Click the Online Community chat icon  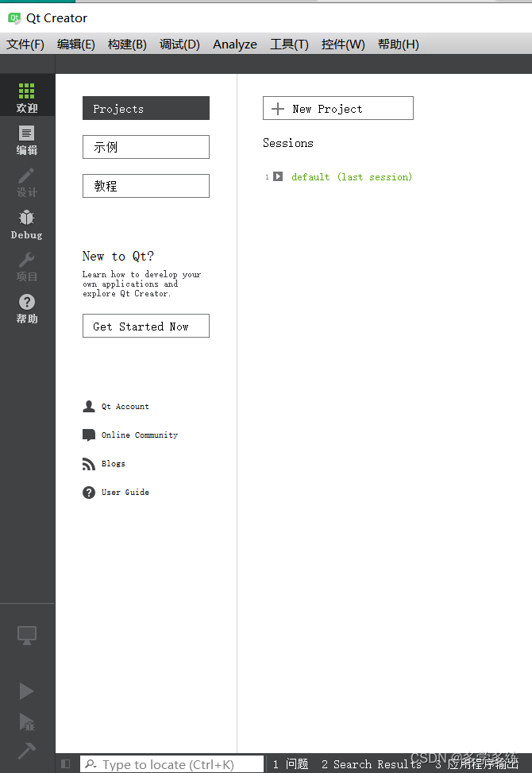point(89,435)
